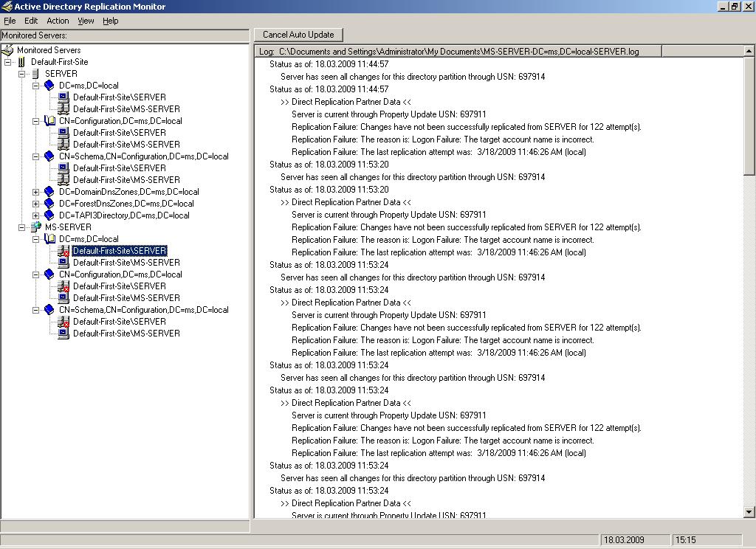
Task: Collapse CN=Configuration under SERVER
Action: click(x=35, y=121)
